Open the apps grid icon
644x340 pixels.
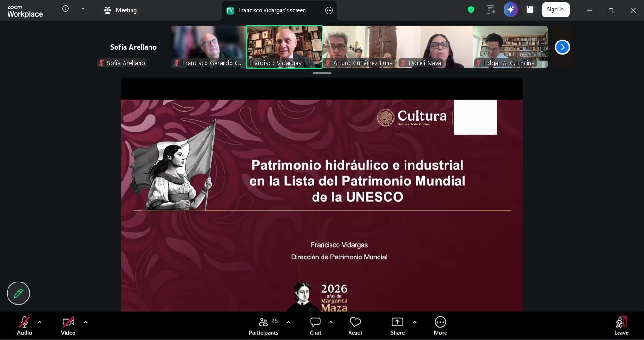pyautogui.click(x=530, y=10)
